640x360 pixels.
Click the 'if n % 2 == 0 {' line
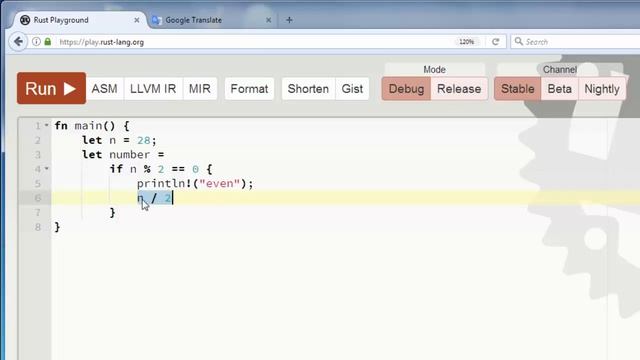pyautogui.click(x=161, y=169)
